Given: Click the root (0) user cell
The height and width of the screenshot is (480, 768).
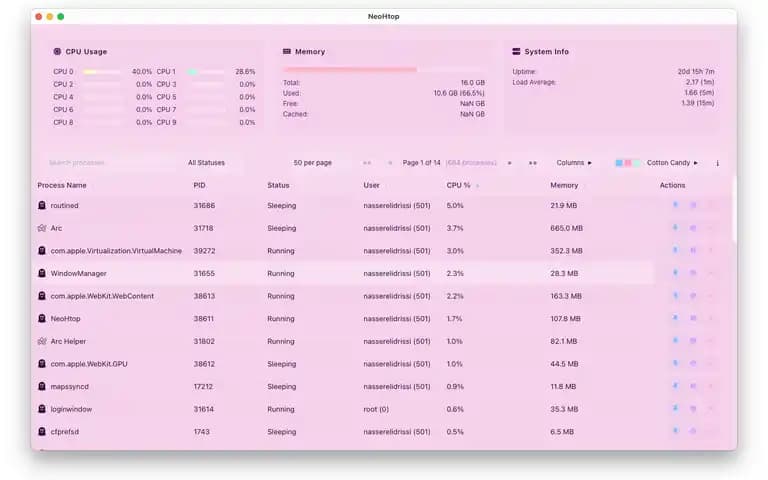Looking at the screenshot, I should pyautogui.click(x=376, y=408).
